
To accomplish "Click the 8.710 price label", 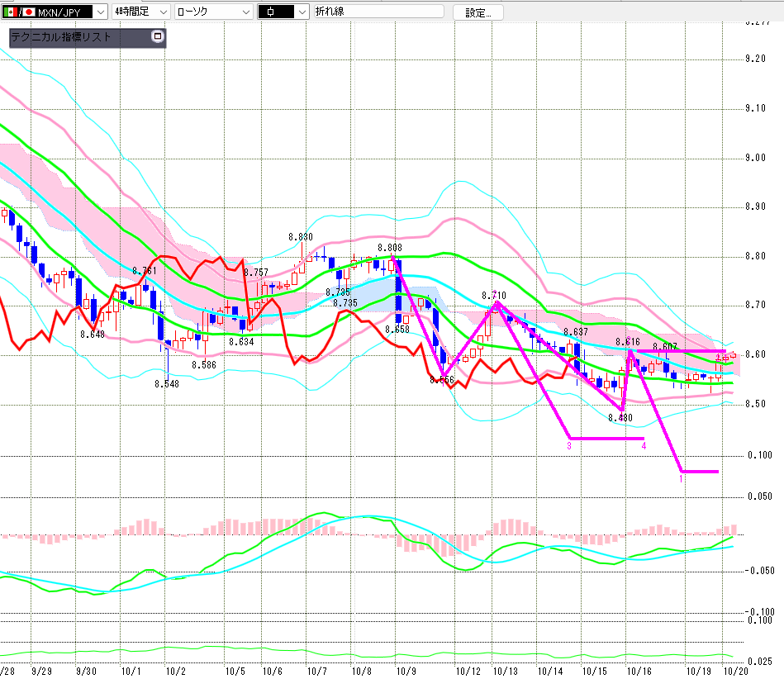I will (493, 296).
